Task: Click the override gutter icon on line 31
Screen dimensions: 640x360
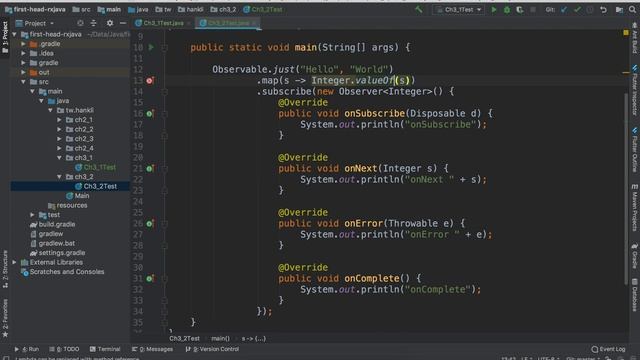Action: [150, 278]
